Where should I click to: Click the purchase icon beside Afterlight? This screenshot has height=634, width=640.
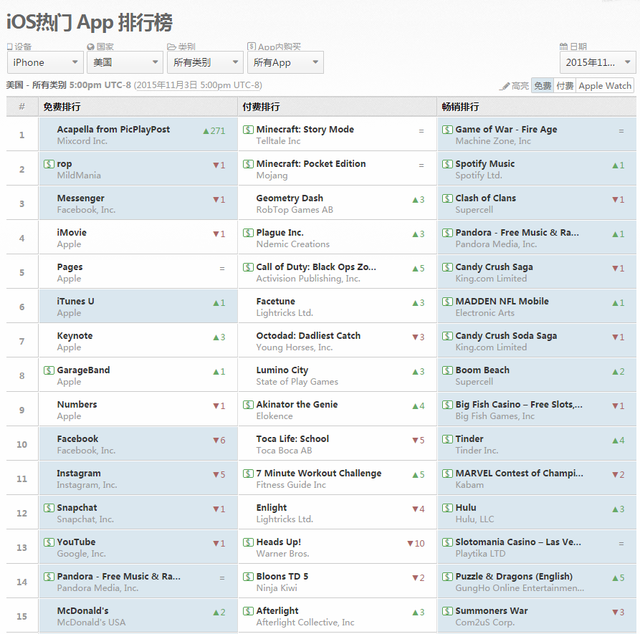[x=248, y=611]
